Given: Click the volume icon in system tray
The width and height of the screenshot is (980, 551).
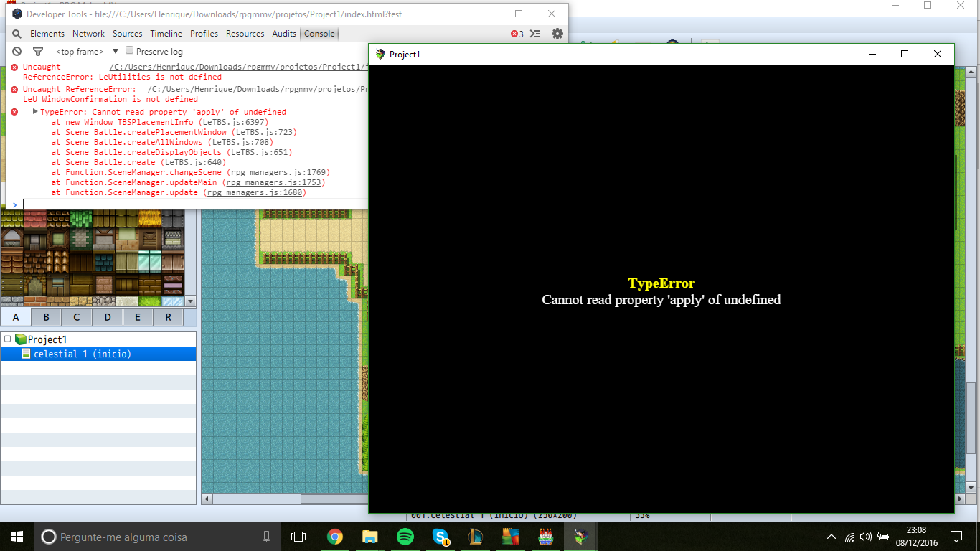Looking at the screenshot, I should click(866, 537).
